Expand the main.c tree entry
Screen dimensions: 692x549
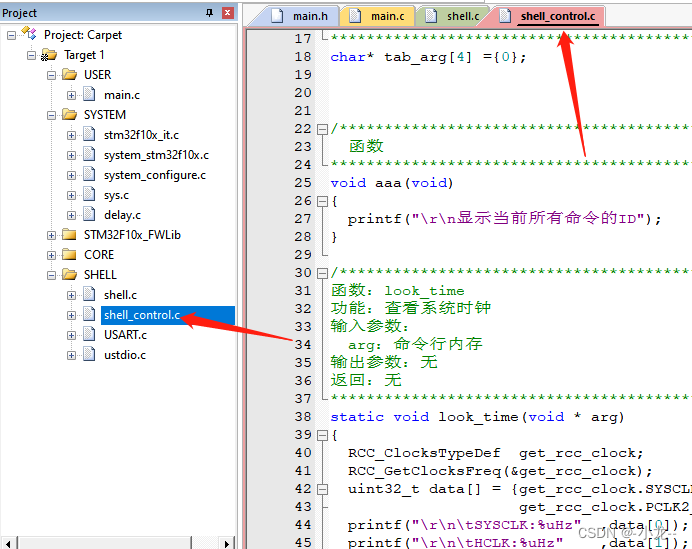tap(71, 95)
